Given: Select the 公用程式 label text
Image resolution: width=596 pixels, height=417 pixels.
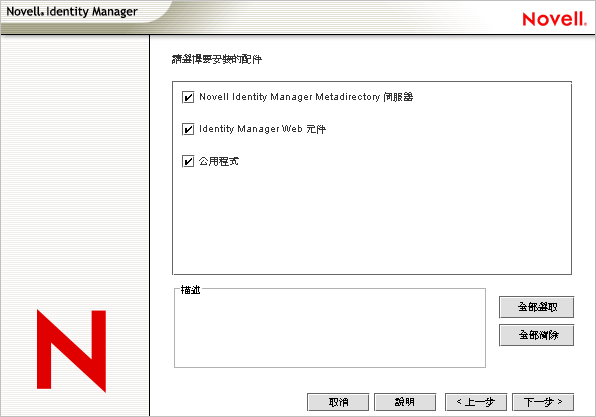Looking at the screenshot, I should (x=219, y=162).
